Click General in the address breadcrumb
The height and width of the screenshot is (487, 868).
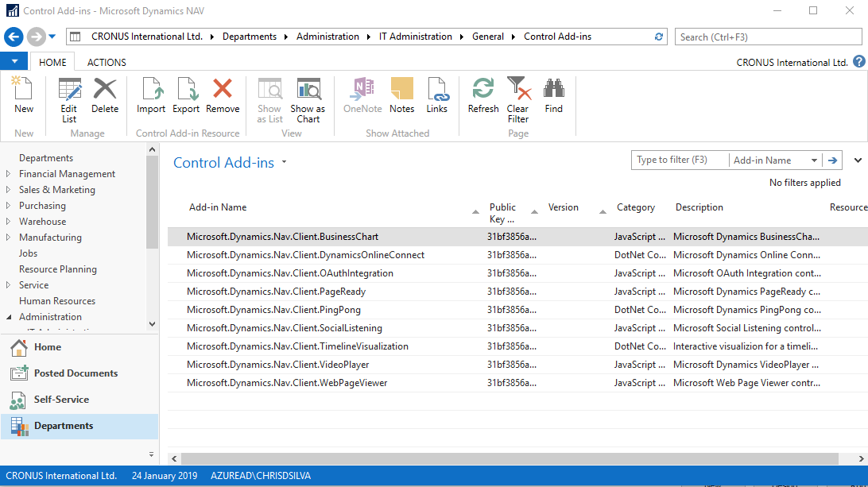coord(488,37)
